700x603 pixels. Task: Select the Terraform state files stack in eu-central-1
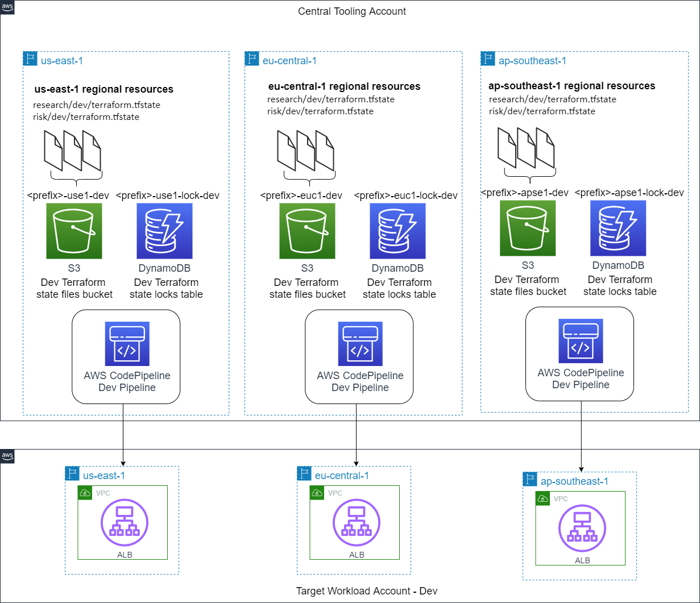(x=306, y=151)
